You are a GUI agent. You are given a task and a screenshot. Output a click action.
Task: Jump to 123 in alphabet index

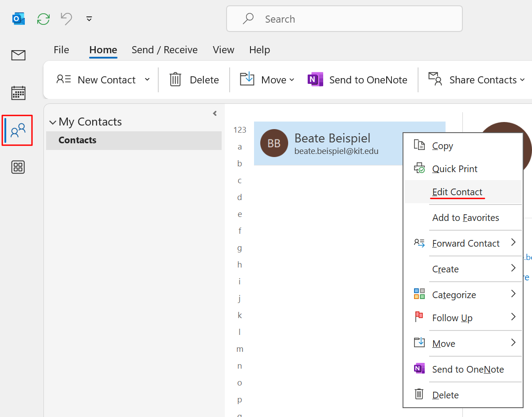(240, 130)
